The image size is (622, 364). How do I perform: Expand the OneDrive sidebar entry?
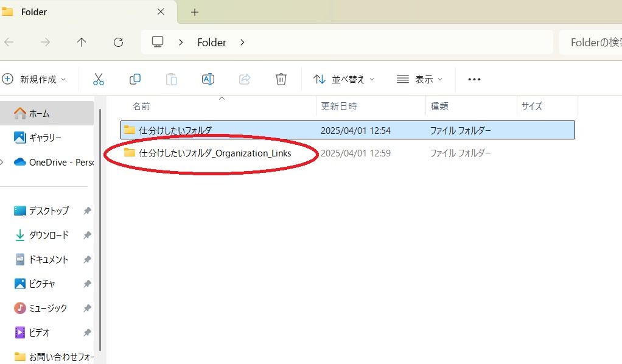(x=2, y=162)
